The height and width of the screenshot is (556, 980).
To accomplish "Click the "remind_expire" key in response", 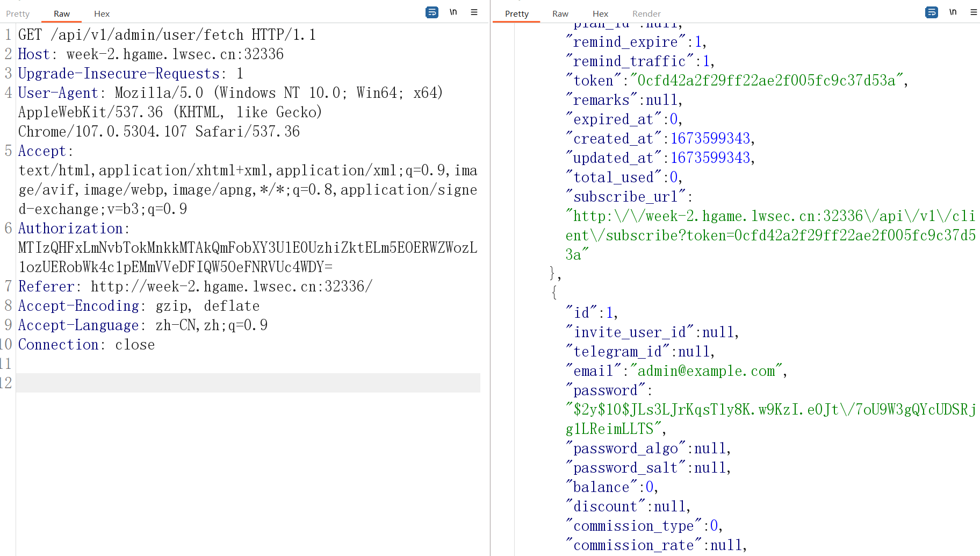I will pos(626,42).
